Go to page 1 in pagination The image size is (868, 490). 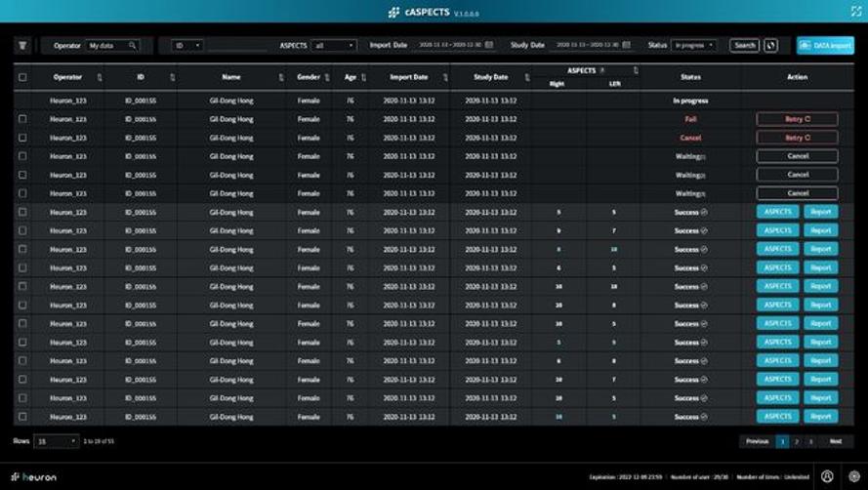tap(782, 441)
